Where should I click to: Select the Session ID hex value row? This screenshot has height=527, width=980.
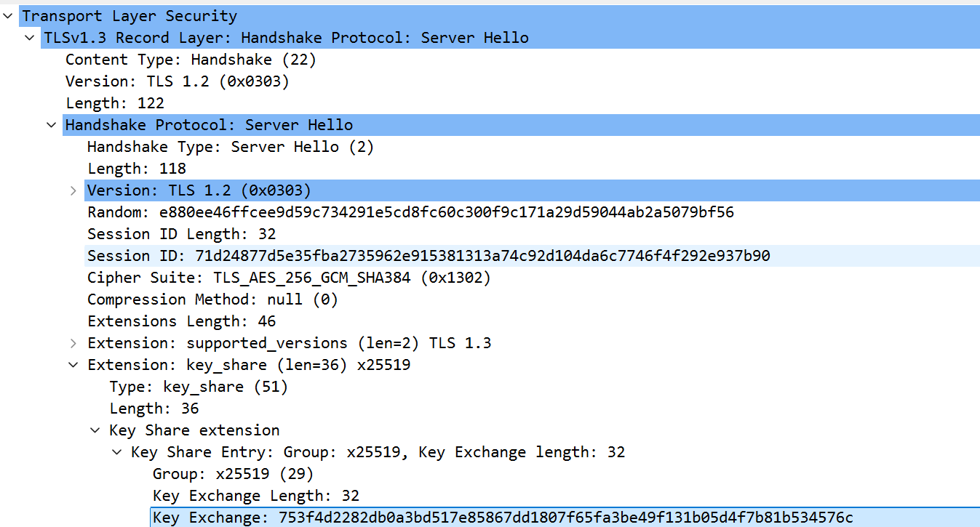click(429, 256)
